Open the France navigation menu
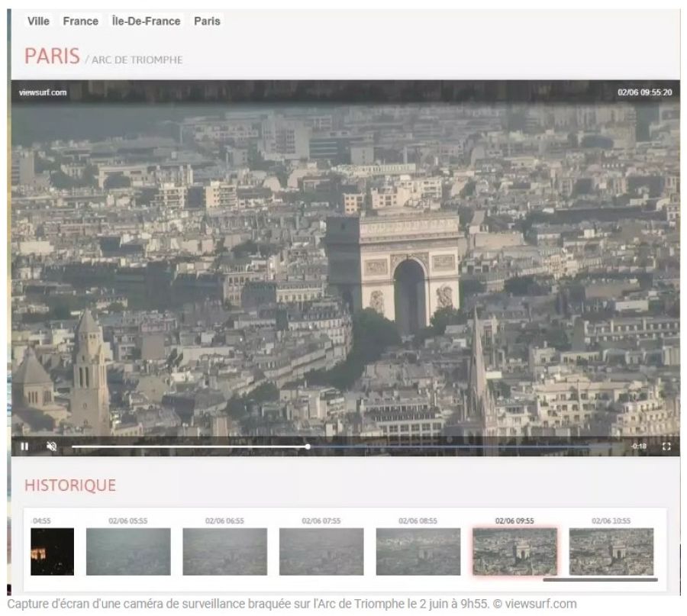 pyautogui.click(x=79, y=21)
